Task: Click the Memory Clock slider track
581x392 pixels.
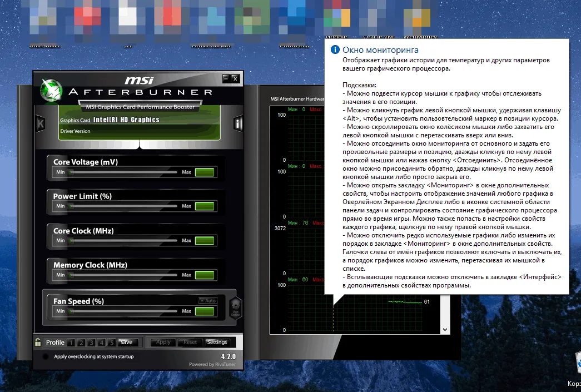Action: pos(125,275)
